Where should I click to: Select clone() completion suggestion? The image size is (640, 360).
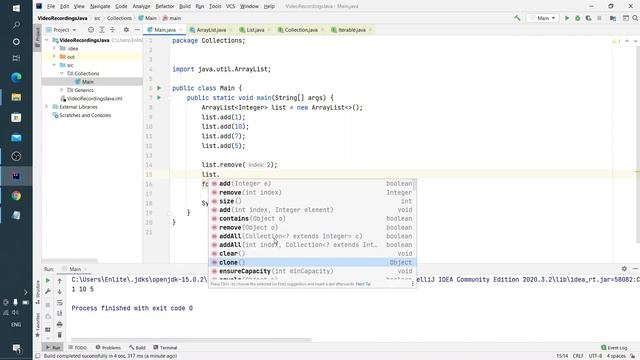(312, 262)
